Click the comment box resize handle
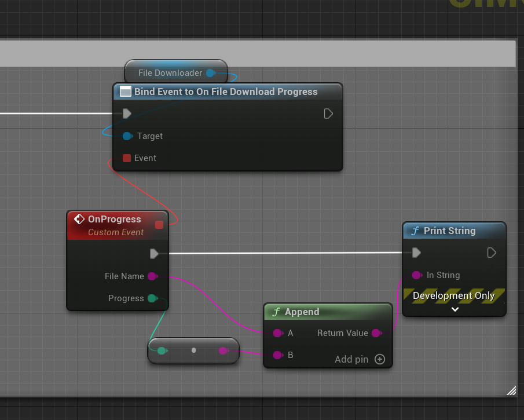524x420 pixels. [511, 390]
